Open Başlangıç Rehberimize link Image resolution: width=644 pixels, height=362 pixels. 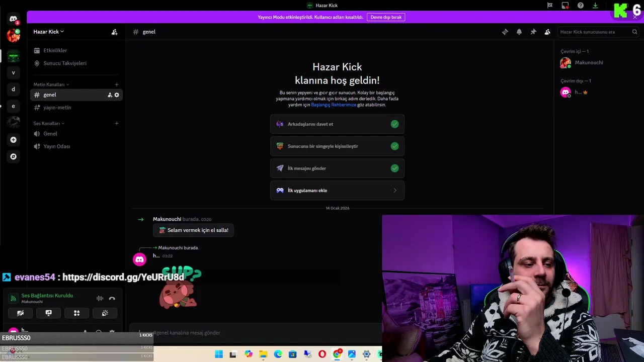point(334,105)
